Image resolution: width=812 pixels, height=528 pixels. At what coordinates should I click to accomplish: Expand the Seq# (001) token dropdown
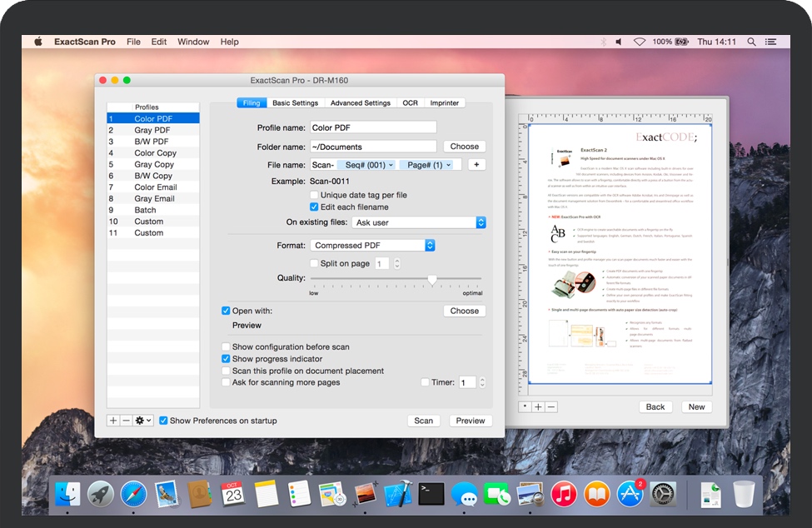(391, 165)
